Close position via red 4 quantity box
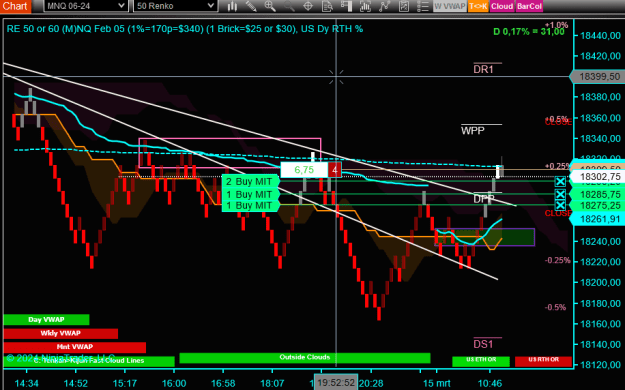This screenshot has width=625, height=390. 334,170
